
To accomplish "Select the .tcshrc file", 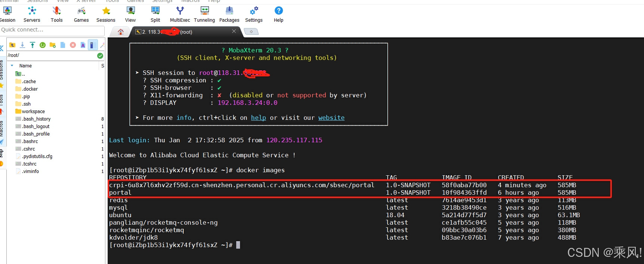I will (26, 164).
